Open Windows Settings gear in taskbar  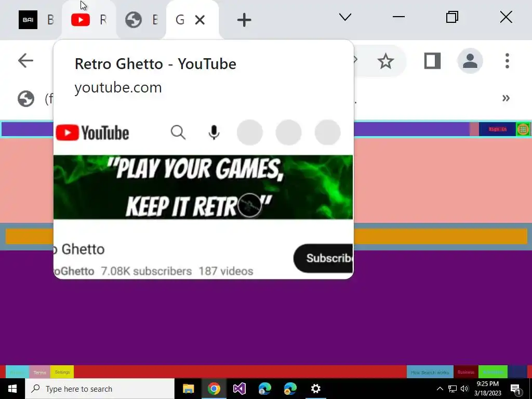point(315,389)
